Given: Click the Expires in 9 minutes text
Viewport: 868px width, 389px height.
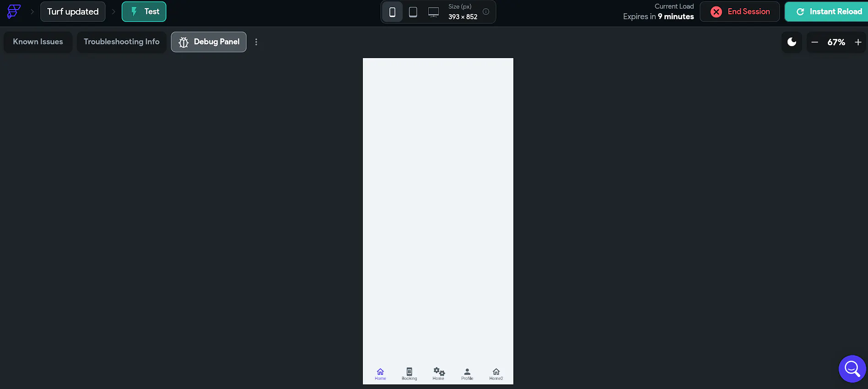Looking at the screenshot, I should pos(658,16).
